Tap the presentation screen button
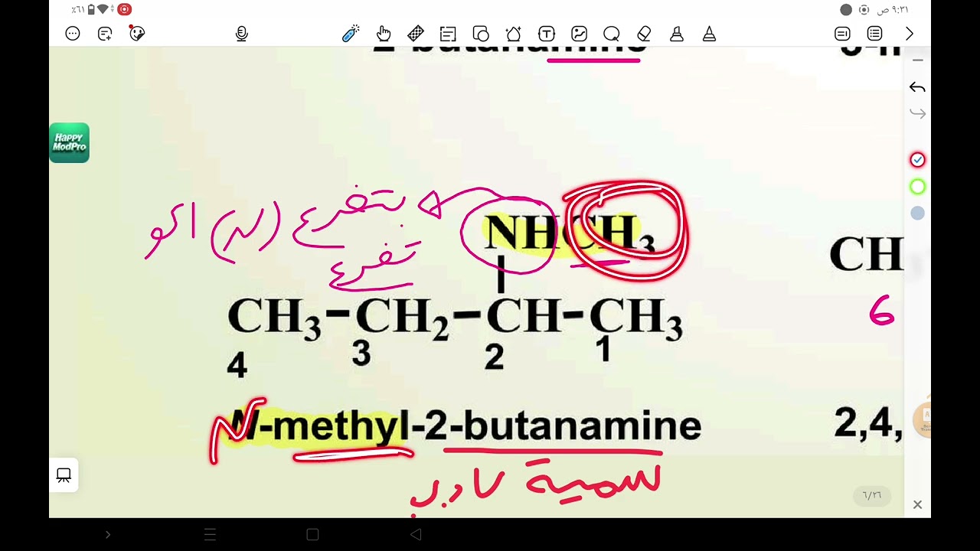Screen dimensions: 980x551 coord(64,475)
